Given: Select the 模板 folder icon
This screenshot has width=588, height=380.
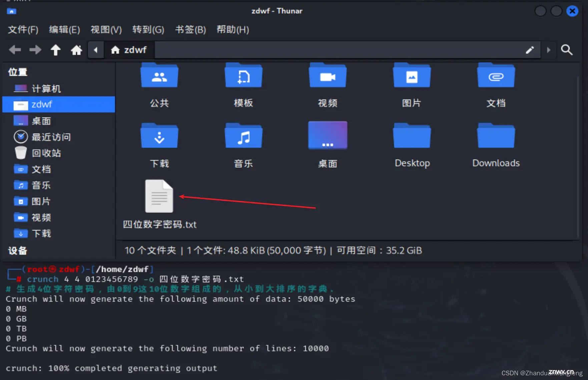Looking at the screenshot, I should (243, 75).
